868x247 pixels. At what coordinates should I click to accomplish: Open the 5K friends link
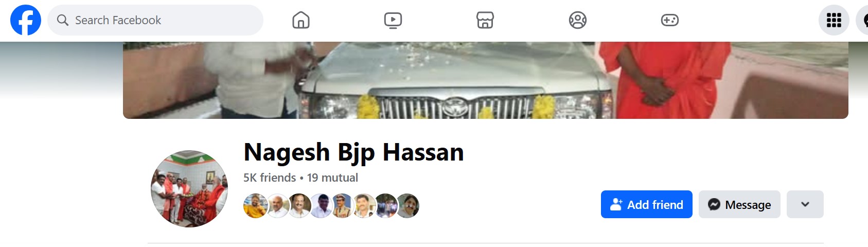pos(270,178)
